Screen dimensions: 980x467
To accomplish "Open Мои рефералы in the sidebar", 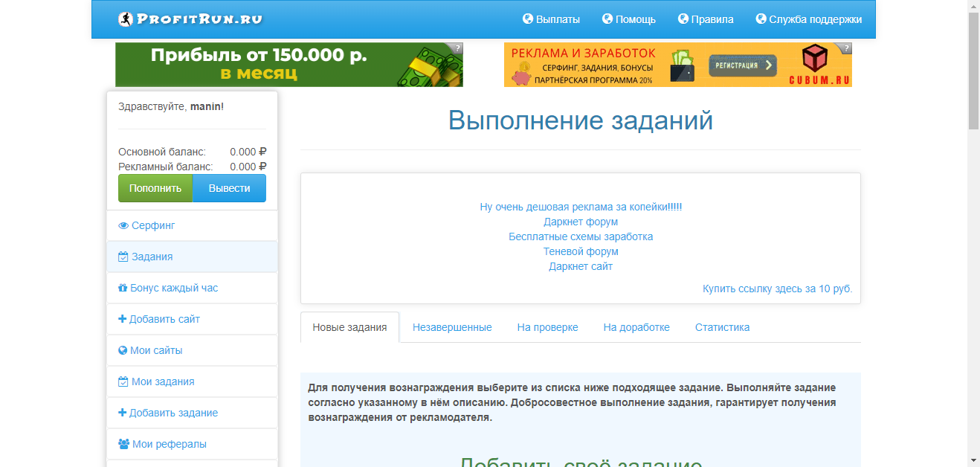I will point(192,444).
